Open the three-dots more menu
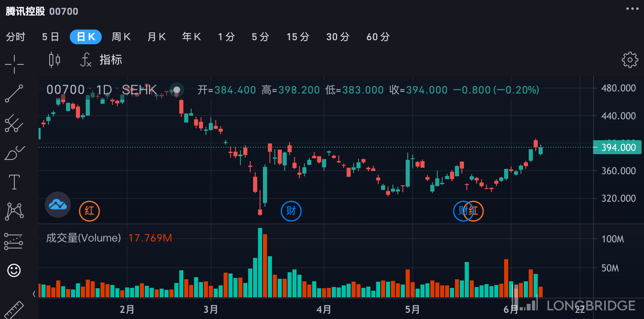This screenshot has height=319, width=644. click(x=632, y=9)
